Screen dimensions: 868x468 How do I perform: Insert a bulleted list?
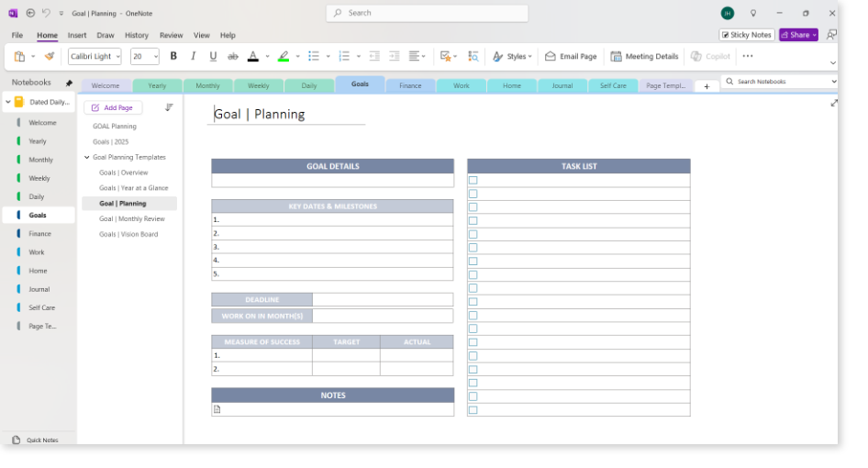314,56
